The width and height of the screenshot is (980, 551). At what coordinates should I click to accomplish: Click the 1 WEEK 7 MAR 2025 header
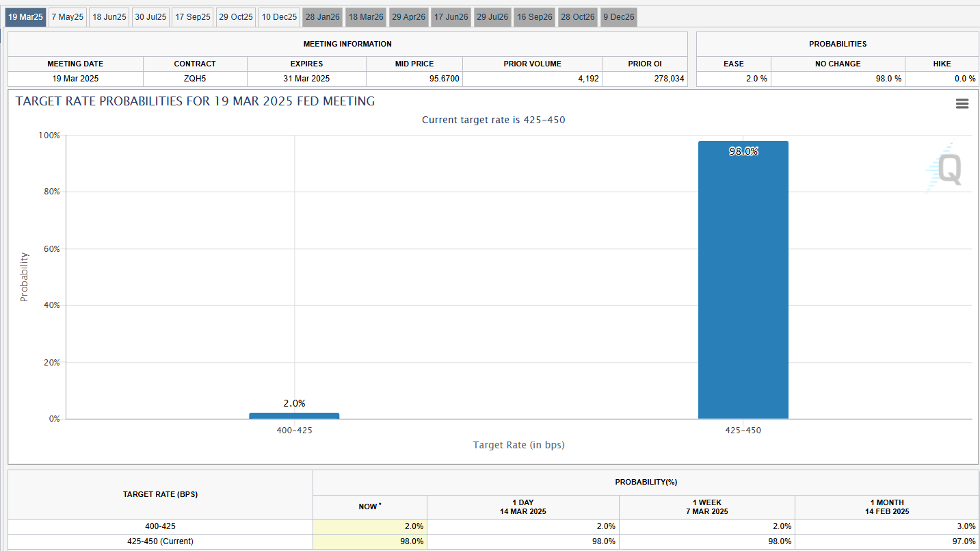707,507
